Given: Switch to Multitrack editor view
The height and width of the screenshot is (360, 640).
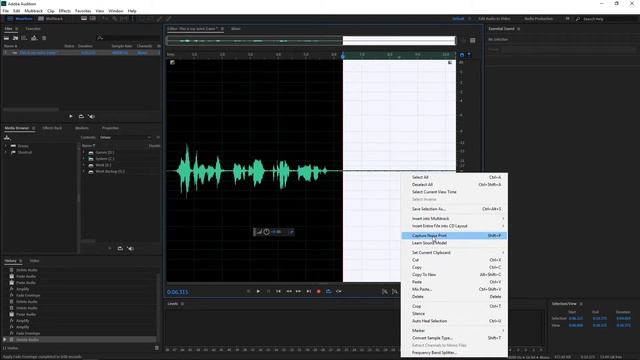Looking at the screenshot, I should click(51, 19).
